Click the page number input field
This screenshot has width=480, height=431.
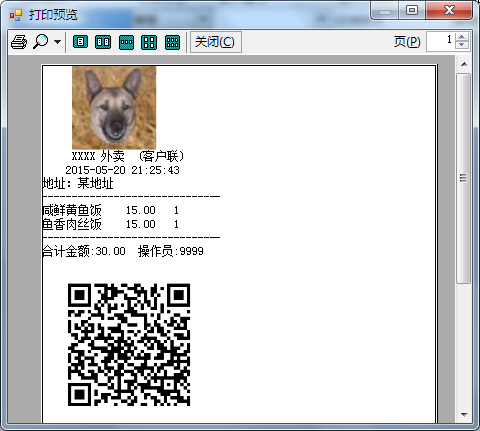[x=440, y=42]
